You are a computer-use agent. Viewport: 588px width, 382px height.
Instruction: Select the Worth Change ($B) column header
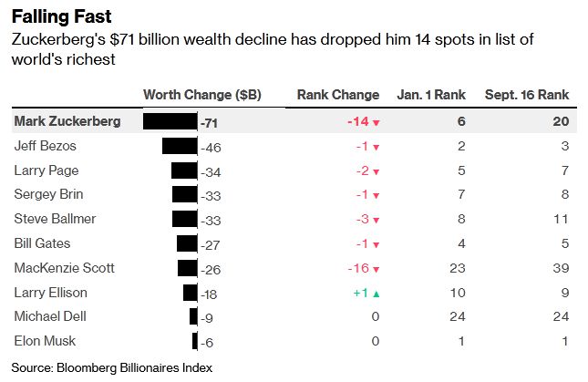202,95
